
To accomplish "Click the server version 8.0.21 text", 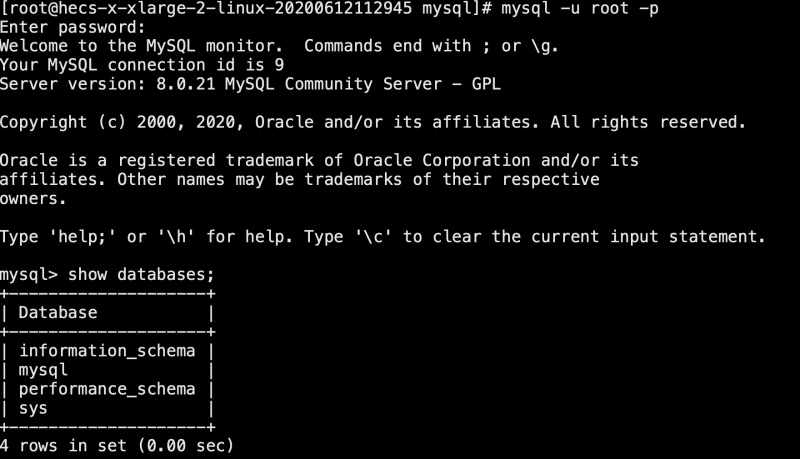I will [x=186, y=84].
